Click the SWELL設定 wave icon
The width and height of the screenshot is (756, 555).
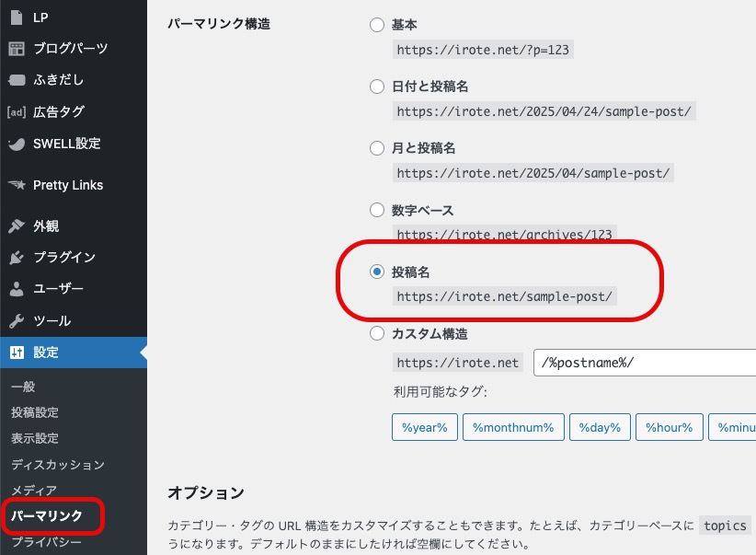(x=17, y=144)
